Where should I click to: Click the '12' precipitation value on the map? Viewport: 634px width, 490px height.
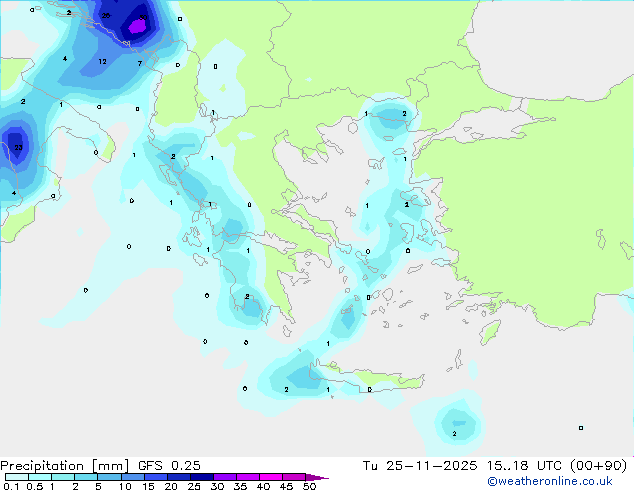click(102, 61)
